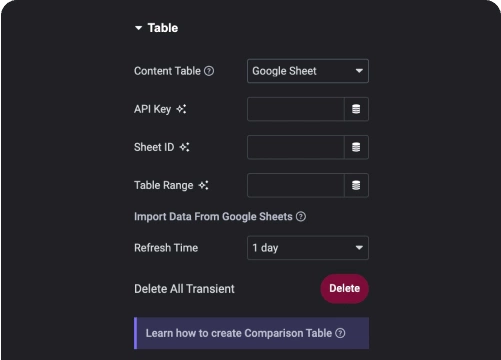Image resolution: width=501 pixels, height=360 pixels.
Task: Collapse the Table section triangle
Action: (x=138, y=28)
